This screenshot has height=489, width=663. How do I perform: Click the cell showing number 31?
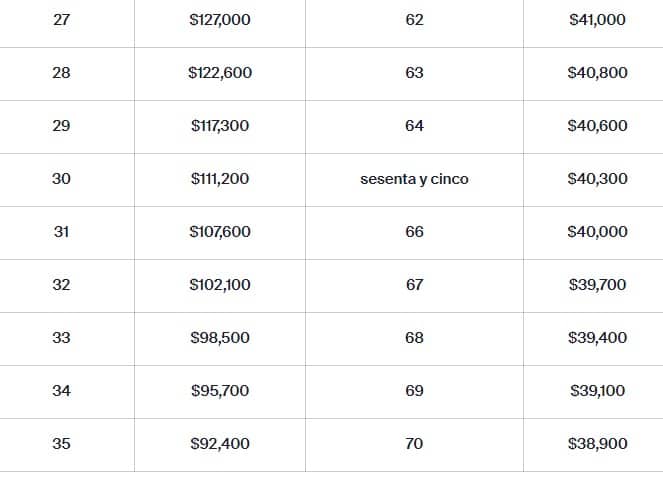[x=61, y=232]
